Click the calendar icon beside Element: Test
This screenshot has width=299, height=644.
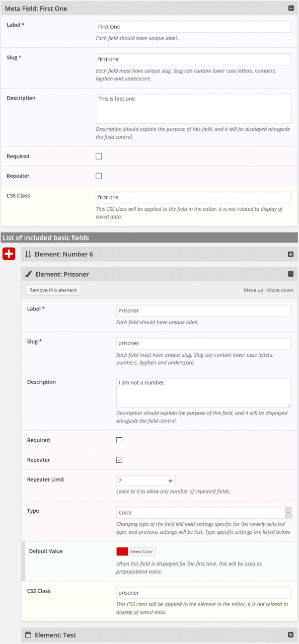pos(28,635)
